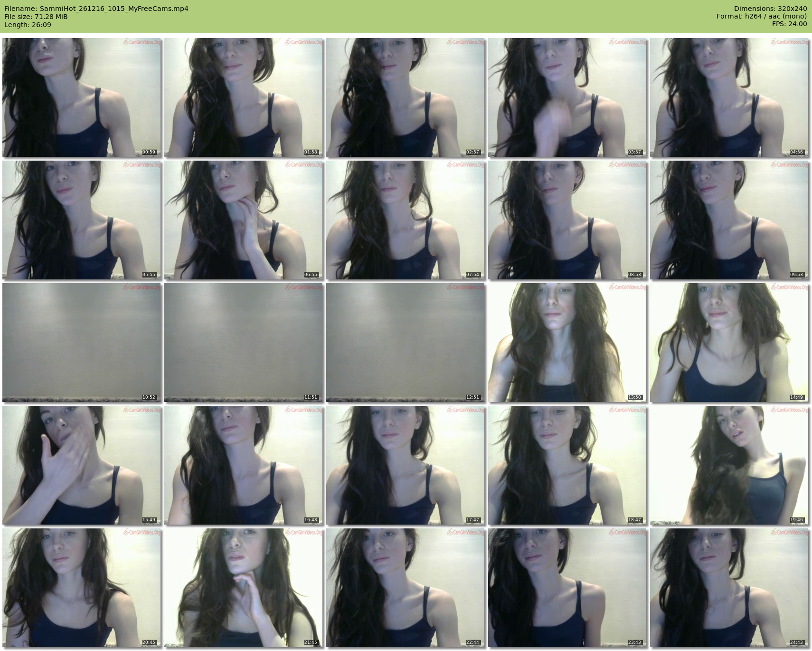Click the FPS 24.00 label
The width and height of the screenshot is (812, 651).
(789, 24)
